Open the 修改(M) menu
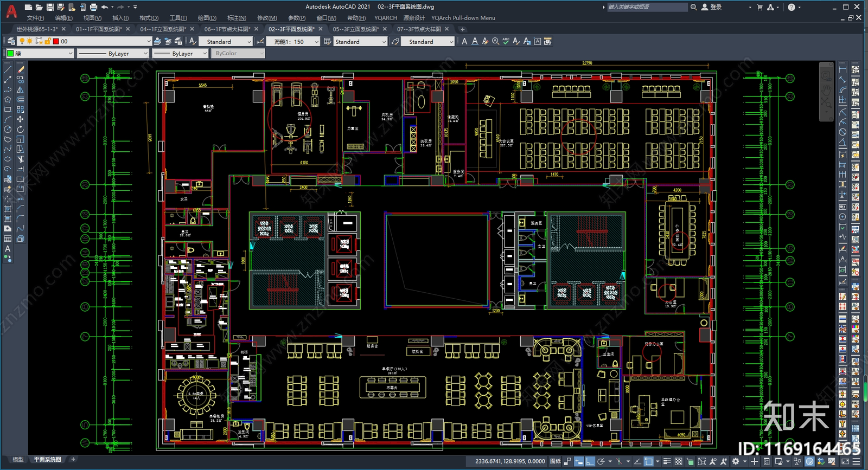Viewport: 868px width, 470px height. click(x=267, y=18)
